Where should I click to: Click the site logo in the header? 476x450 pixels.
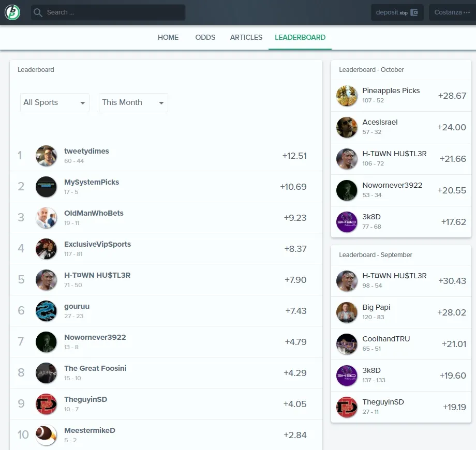[12, 12]
